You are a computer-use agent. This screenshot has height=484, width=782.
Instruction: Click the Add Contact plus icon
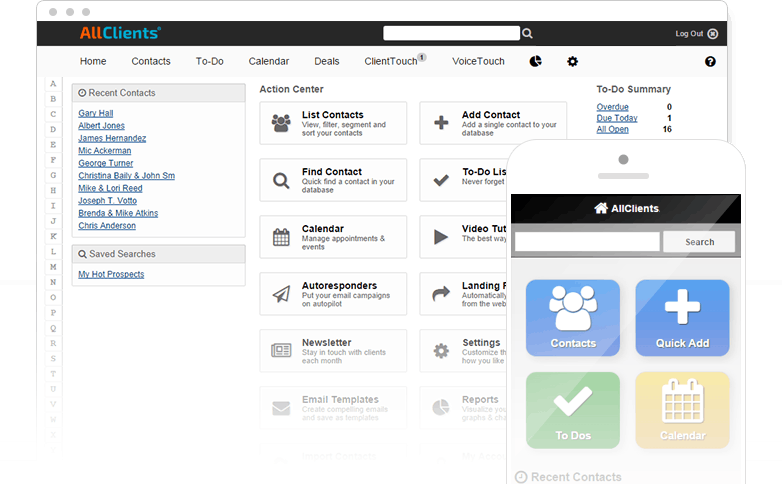[x=441, y=123]
